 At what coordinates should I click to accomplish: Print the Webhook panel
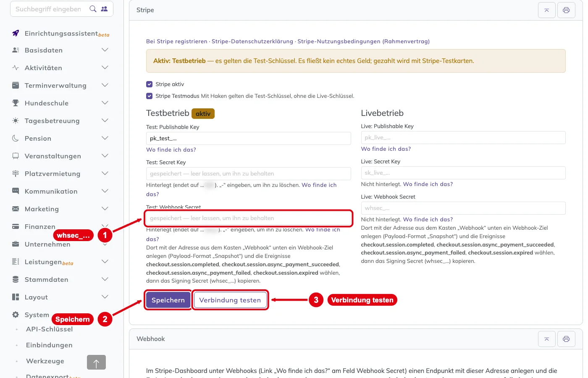(x=566, y=339)
